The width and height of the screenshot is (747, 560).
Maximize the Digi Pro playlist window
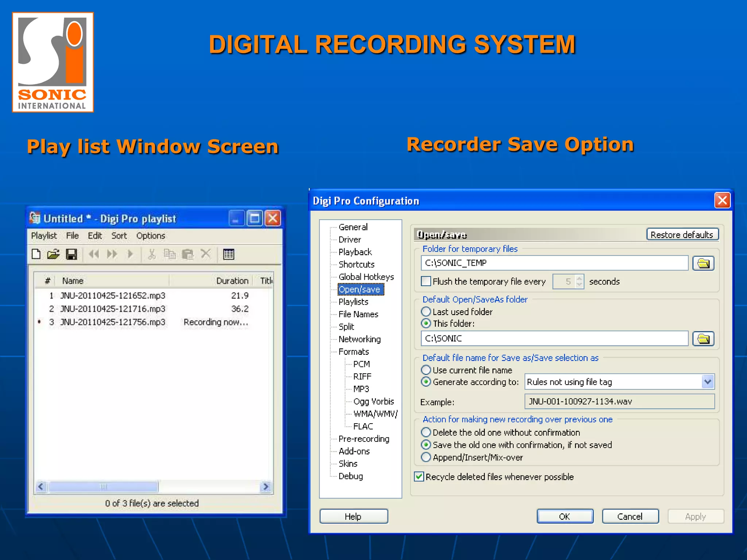pos(255,218)
